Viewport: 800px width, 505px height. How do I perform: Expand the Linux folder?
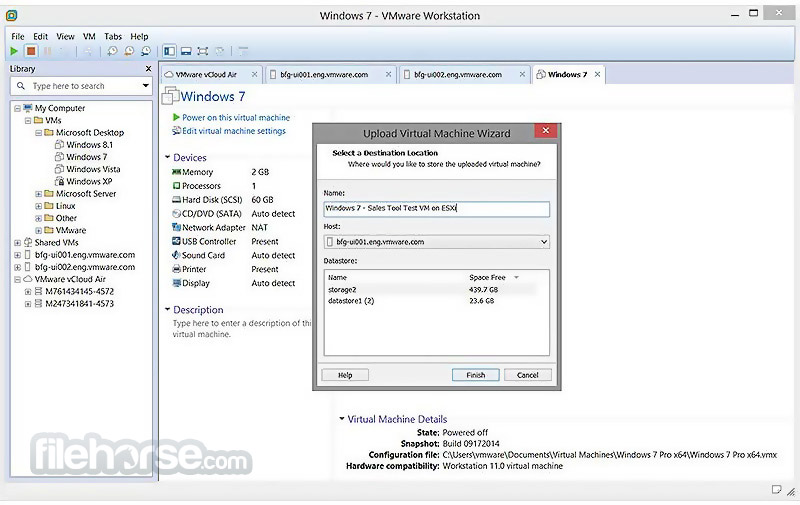coord(38,207)
